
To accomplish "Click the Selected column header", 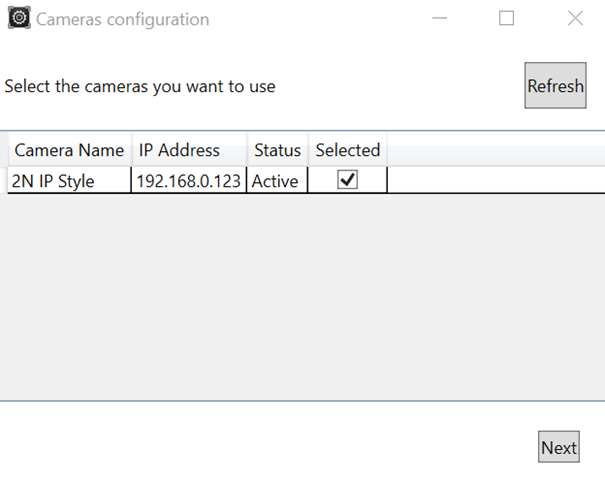I will 347,150.
